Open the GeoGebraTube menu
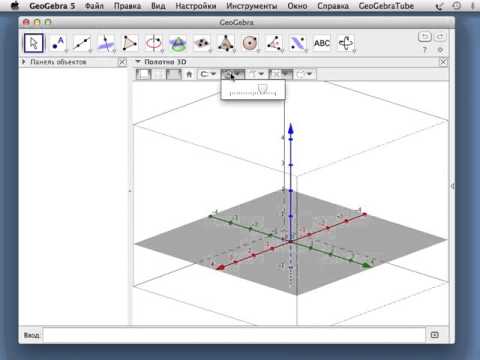 [x=386, y=6]
